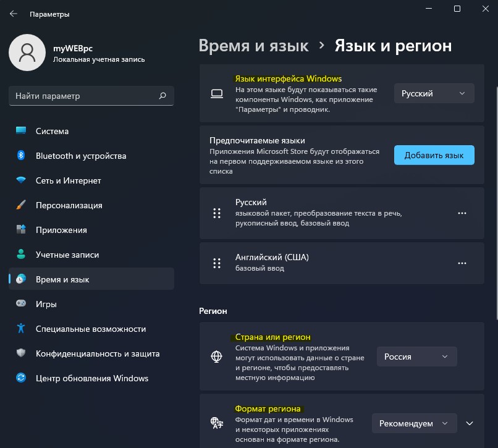Click the Время и язык clock icon

tap(21, 279)
